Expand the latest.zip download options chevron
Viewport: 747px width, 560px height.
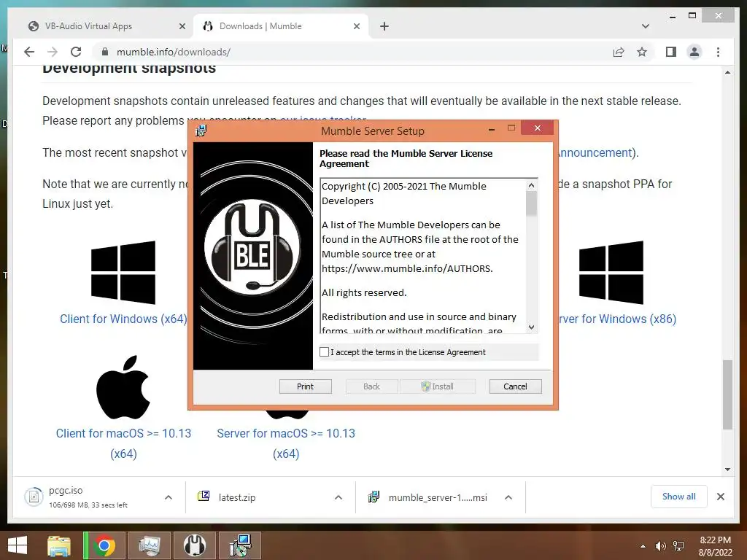(338, 497)
